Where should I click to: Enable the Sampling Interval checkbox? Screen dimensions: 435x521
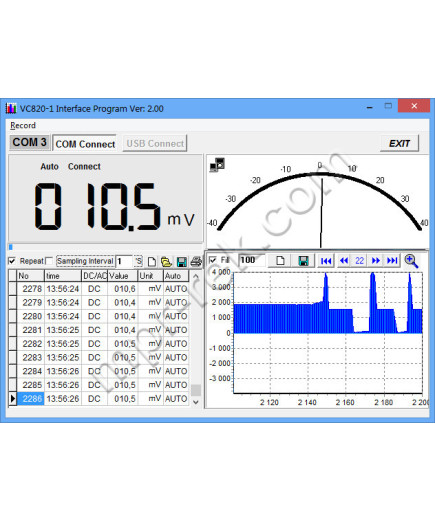point(49,261)
